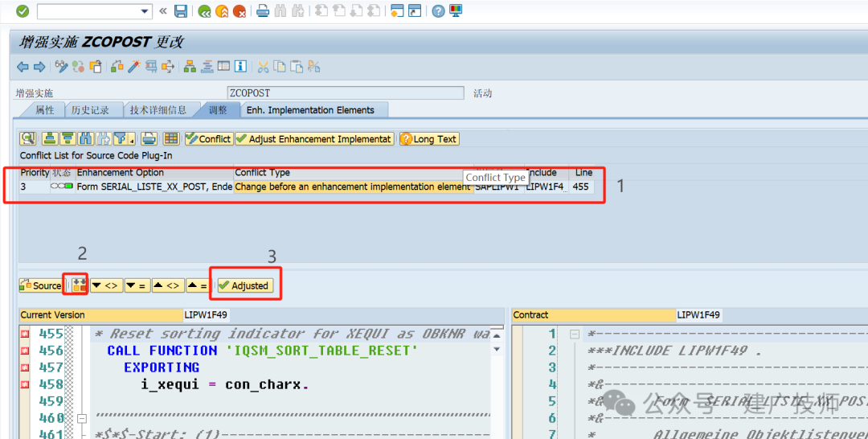Click the red Cancel icon in system toolbar
868x439 pixels.
click(x=240, y=11)
